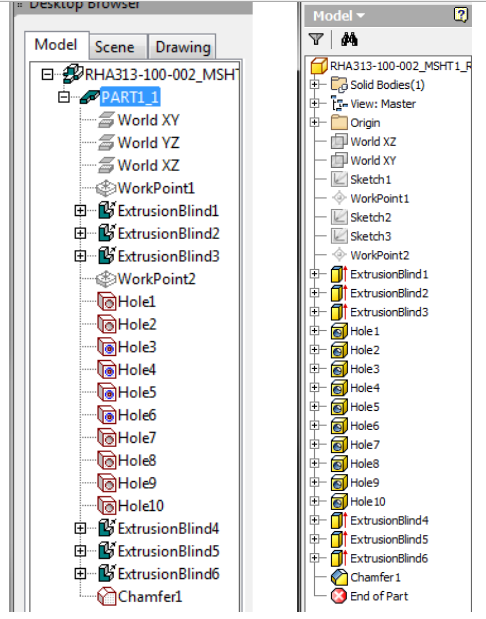Collapse the PART1_1 node
This screenshot has width=486, height=619.
64,97
